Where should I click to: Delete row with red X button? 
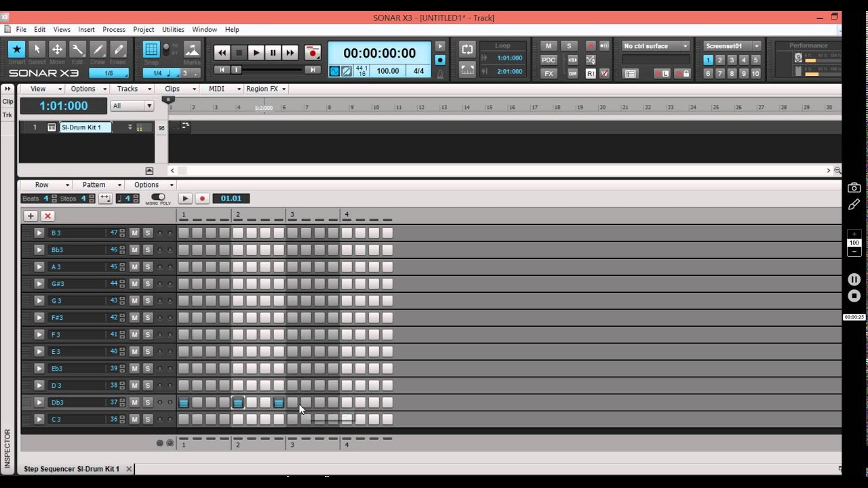coord(47,216)
